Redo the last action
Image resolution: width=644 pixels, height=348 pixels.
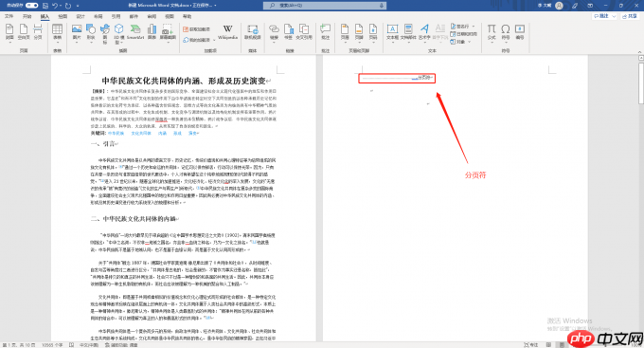[68, 6]
